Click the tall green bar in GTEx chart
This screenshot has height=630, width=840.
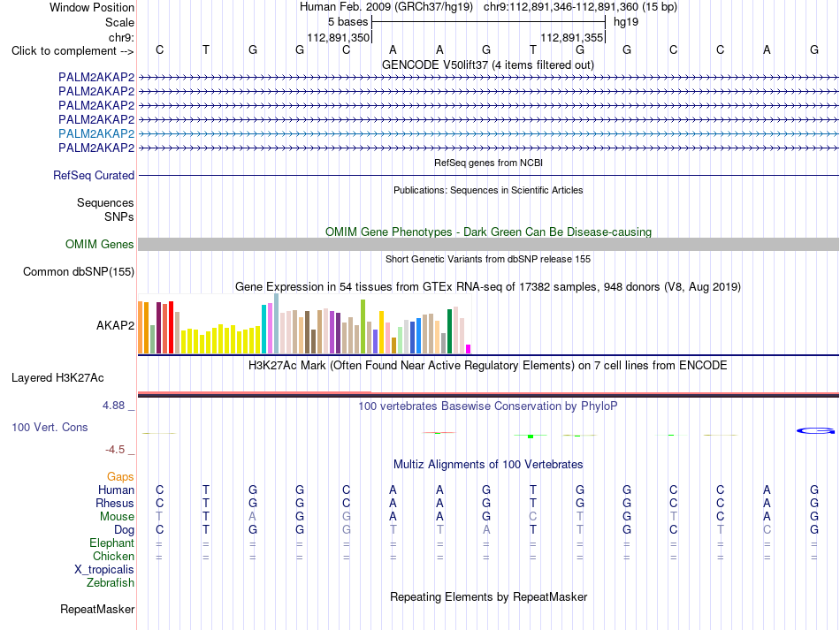[363, 327]
